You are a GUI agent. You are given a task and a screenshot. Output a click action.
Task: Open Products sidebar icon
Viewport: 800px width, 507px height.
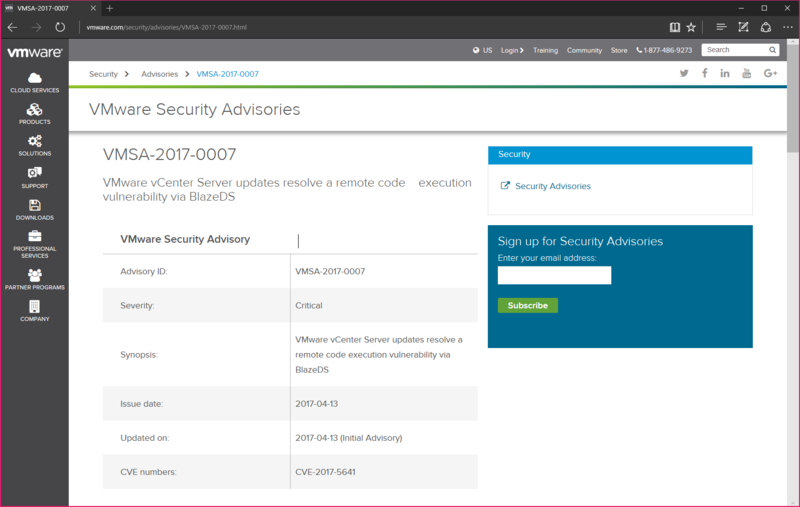click(x=35, y=114)
